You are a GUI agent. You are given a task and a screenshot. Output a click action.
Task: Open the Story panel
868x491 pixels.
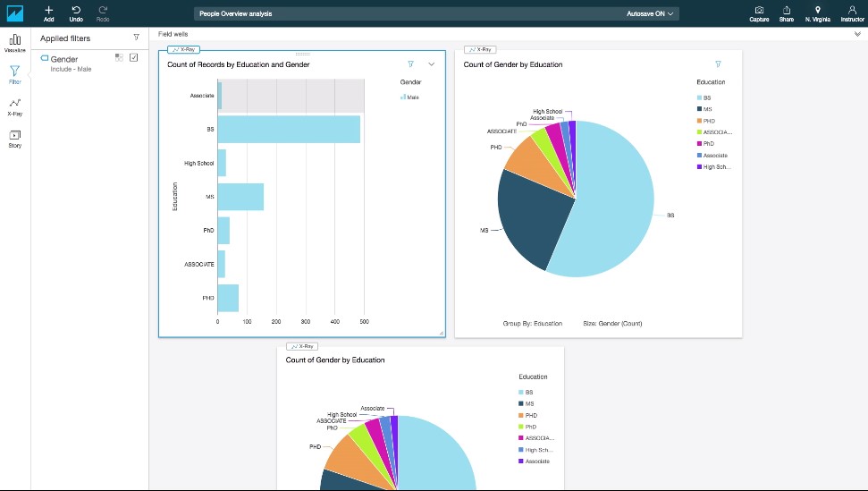coord(15,139)
